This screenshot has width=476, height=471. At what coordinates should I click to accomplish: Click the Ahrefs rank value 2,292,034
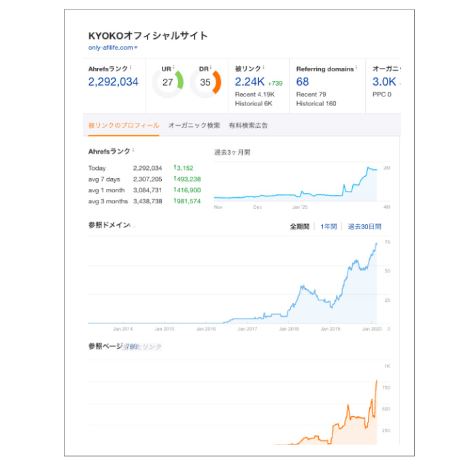coord(114,82)
